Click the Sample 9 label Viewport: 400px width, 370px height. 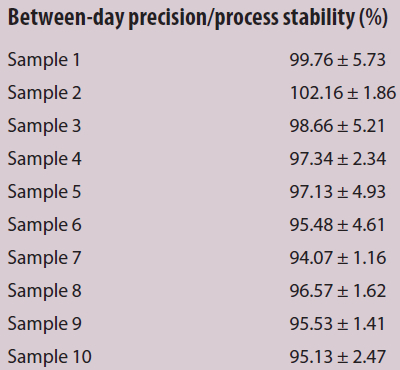tap(44, 324)
